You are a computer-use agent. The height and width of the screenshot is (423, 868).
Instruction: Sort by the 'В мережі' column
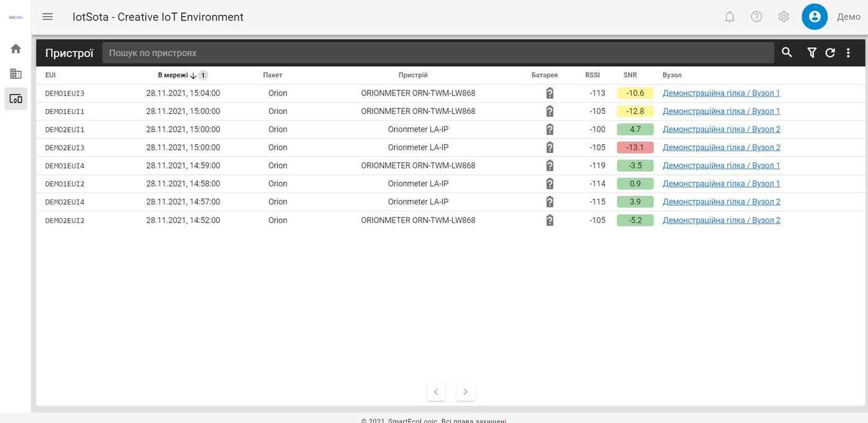point(173,75)
